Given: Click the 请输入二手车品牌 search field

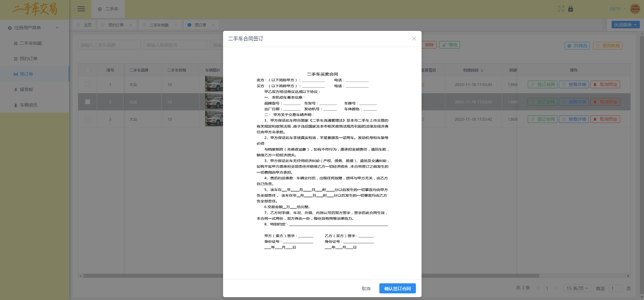Looking at the screenshot, I should 109,45.
